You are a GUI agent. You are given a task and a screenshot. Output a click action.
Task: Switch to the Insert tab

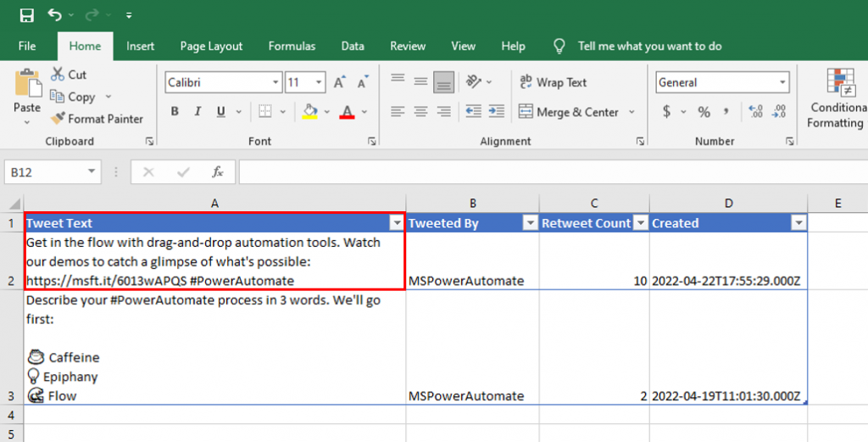click(140, 46)
